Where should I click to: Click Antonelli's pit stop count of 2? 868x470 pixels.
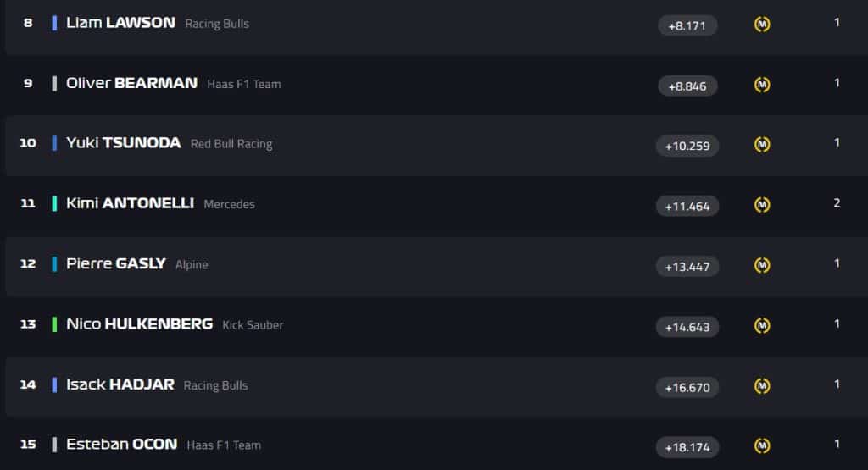point(837,203)
